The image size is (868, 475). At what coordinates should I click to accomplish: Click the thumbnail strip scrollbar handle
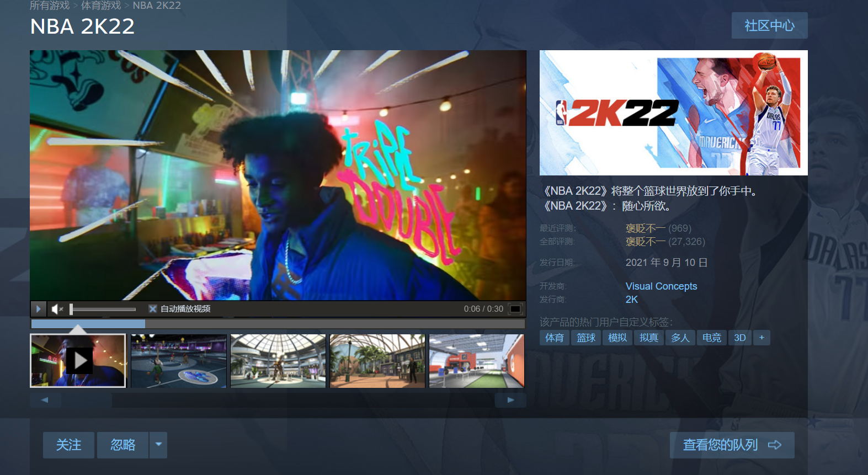pyautogui.click(x=87, y=400)
